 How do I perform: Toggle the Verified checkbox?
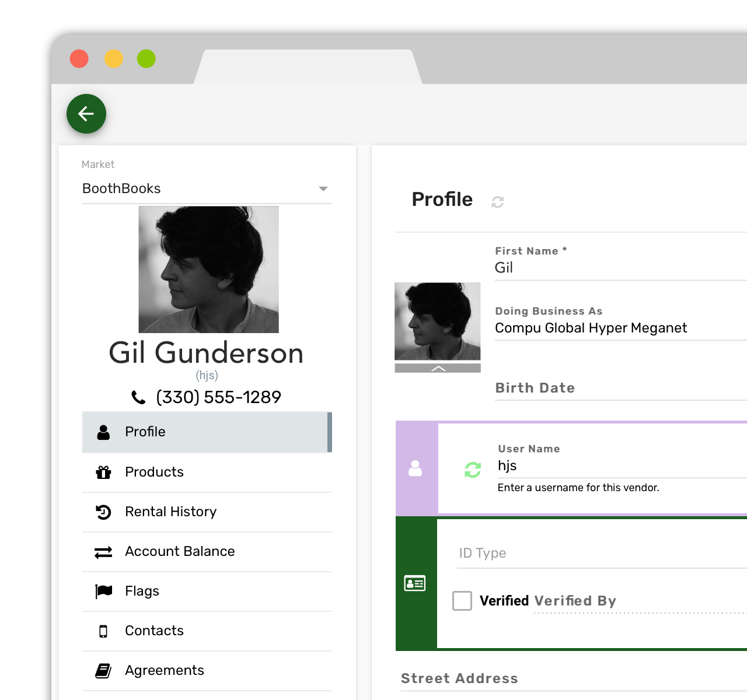coord(462,601)
